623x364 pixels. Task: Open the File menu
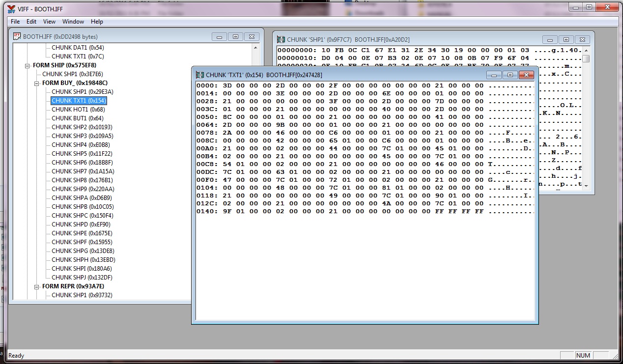[15, 22]
